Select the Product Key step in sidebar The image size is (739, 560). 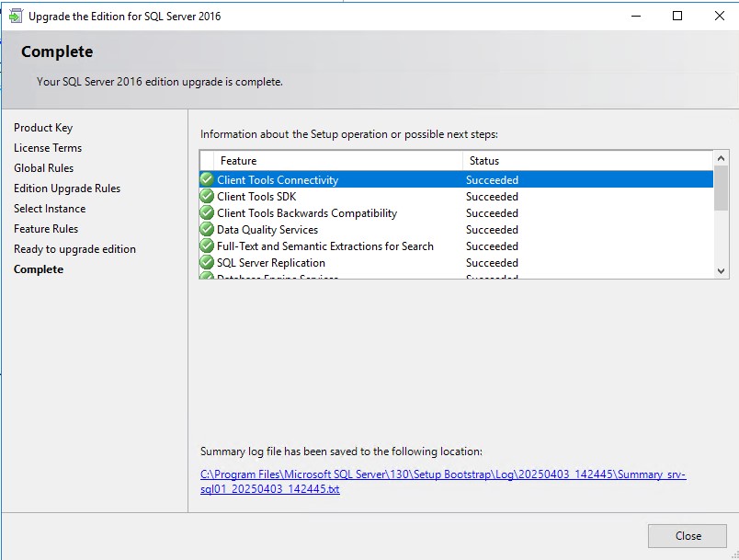click(x=43, y=128)
